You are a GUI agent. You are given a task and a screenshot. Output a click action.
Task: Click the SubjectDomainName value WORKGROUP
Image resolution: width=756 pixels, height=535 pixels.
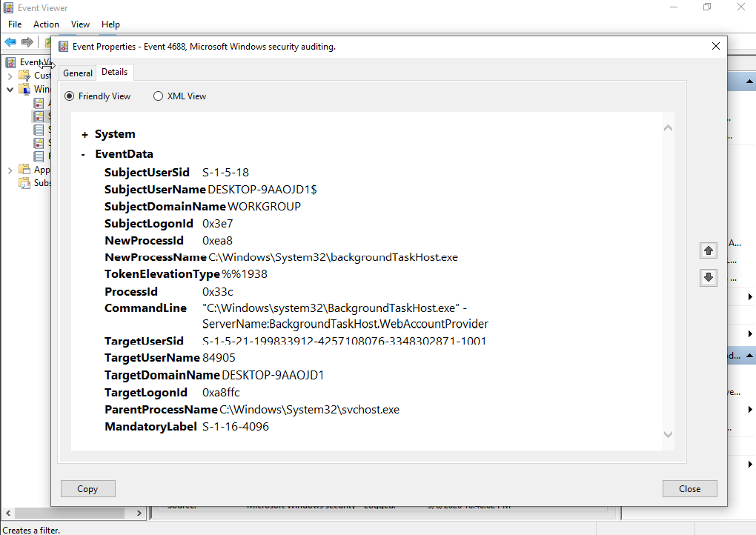click(x=264, y=207)
